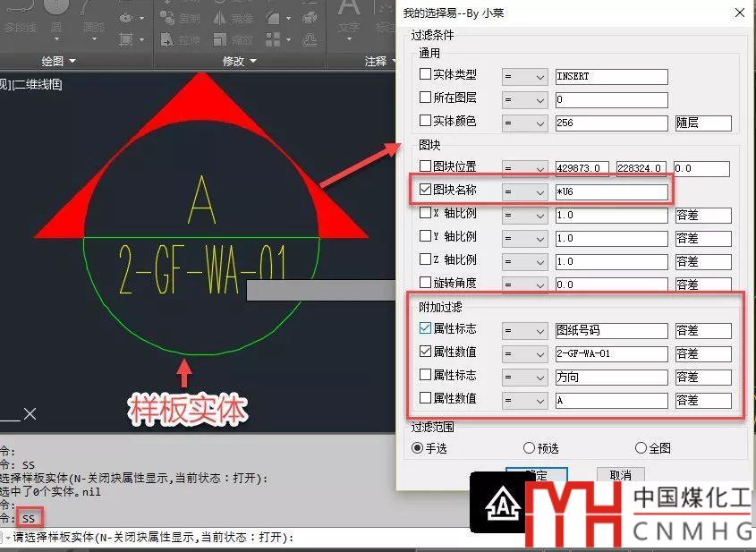Expand the 绘图 ribbon panel

(x=58, y=61)
